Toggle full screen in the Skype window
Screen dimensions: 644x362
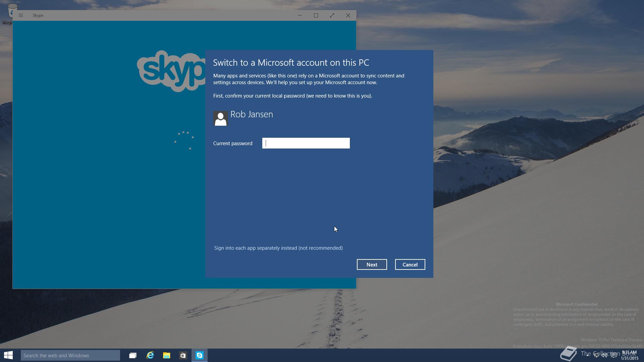point(332,15)
